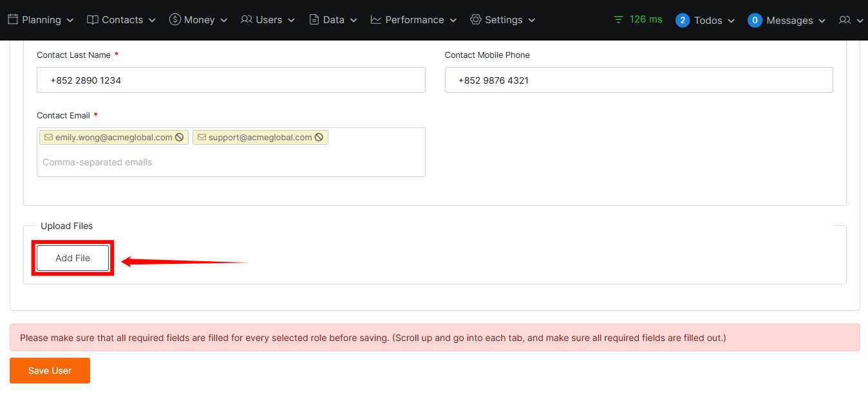The image size is (868, 406).
Task: Click the Money dollar icon
Action: click(x=175, y=20)
